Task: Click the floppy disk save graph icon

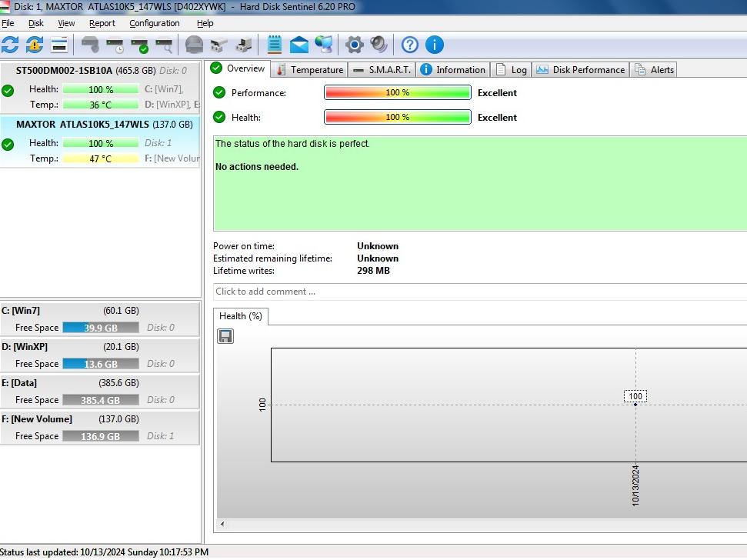Action: pos(225,336)
